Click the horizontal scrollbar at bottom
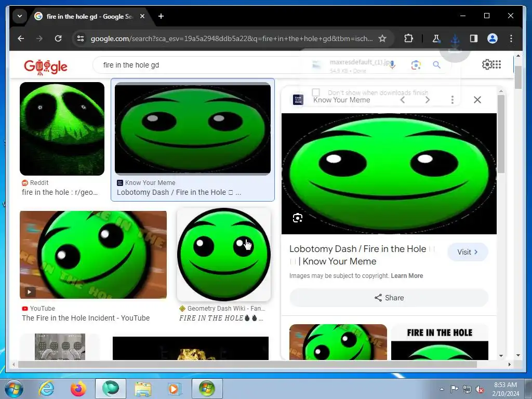This screenshot has height=399, width=532. pyautogui.click(x=247, y=364)
